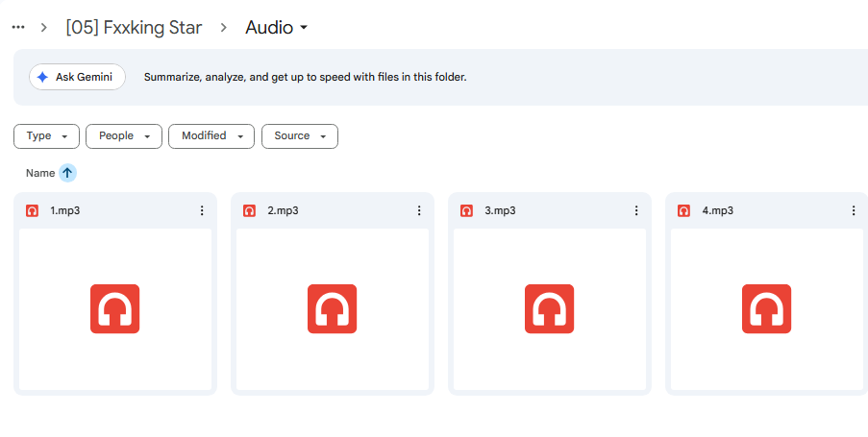
Task: Open the Modified filter dropdown
Action: pos(211,136)
